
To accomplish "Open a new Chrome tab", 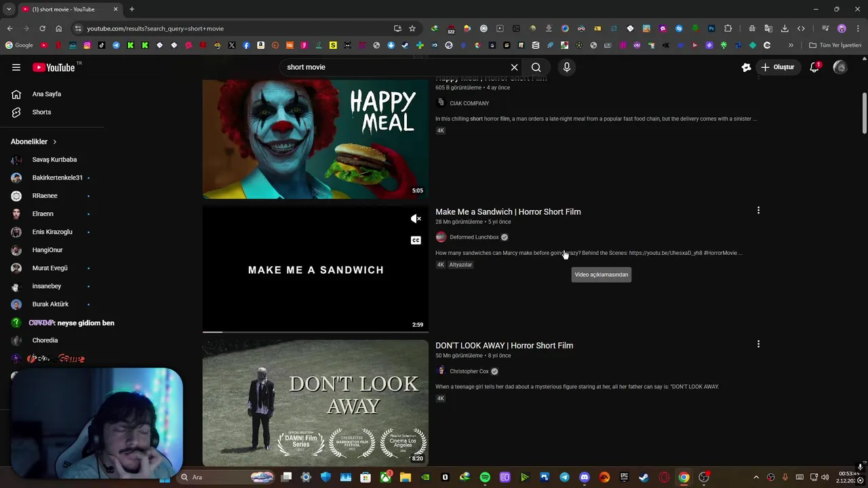I will pyautogui.click(x=132, y=9).
